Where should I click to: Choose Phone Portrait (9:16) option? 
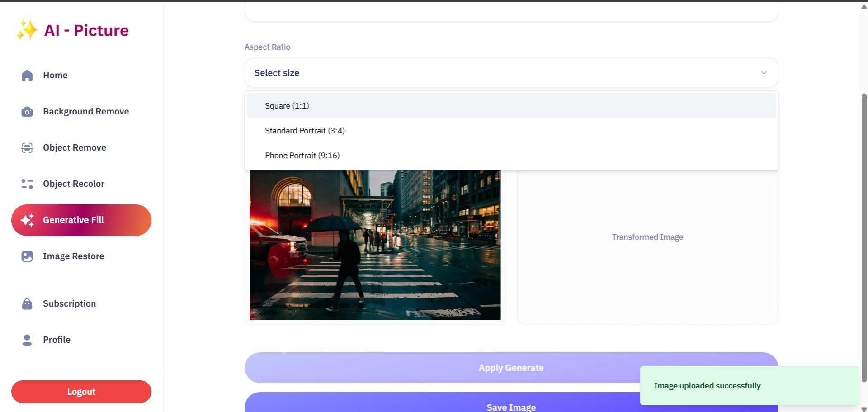coord(511,156)
